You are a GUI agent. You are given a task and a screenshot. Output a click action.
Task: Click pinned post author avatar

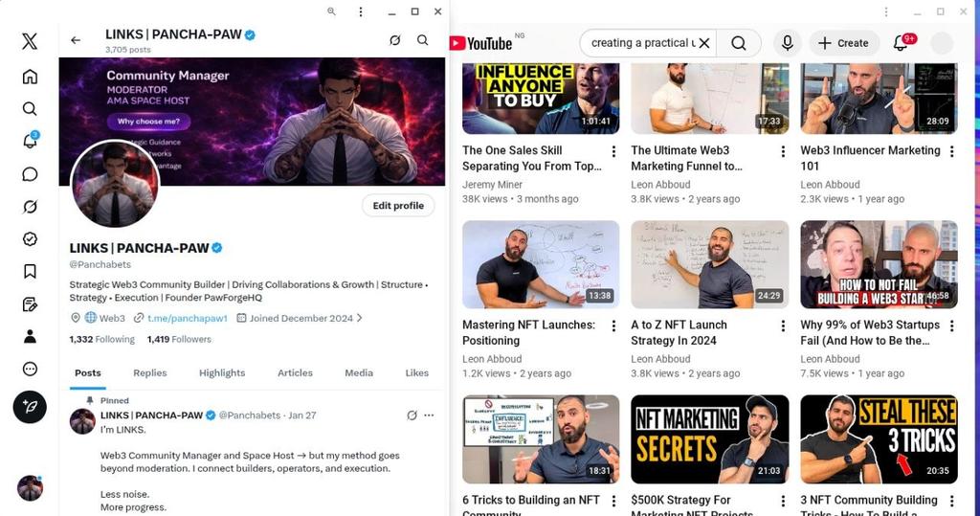click(82, 421)
